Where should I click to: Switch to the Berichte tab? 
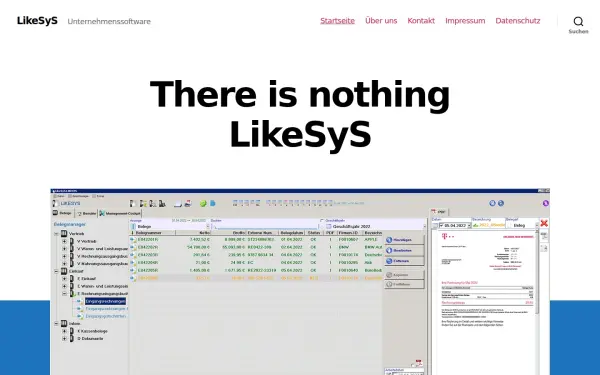86,214
